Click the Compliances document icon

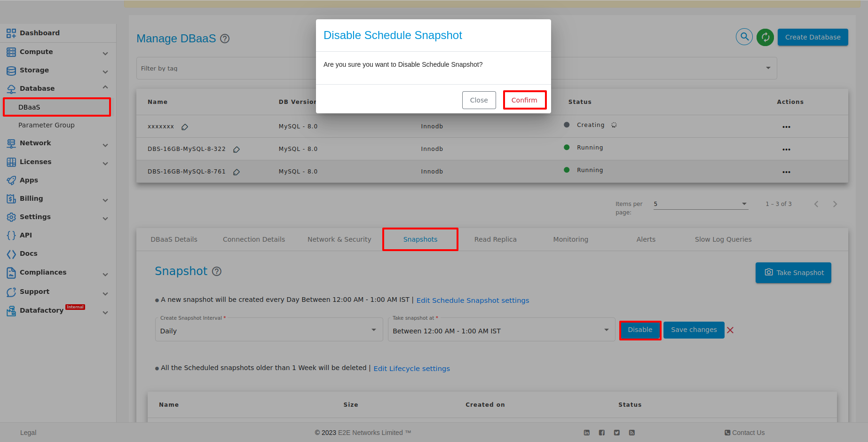coord(11,273)
